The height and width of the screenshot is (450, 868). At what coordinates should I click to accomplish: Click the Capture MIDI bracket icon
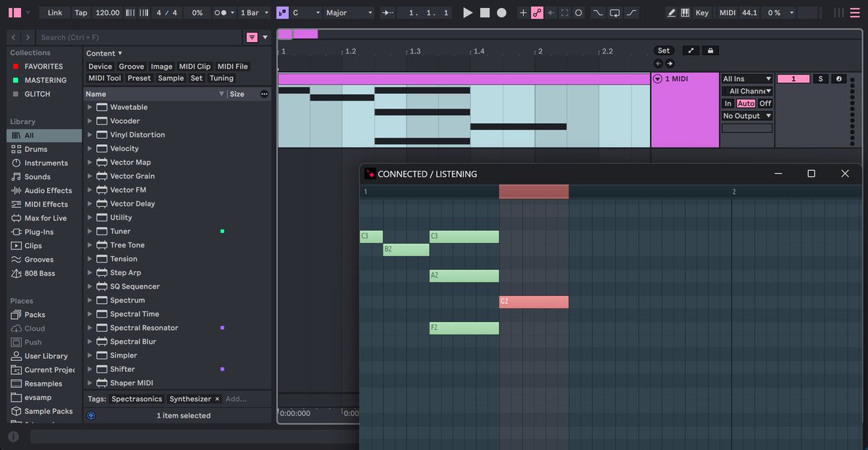click(565, 13)
